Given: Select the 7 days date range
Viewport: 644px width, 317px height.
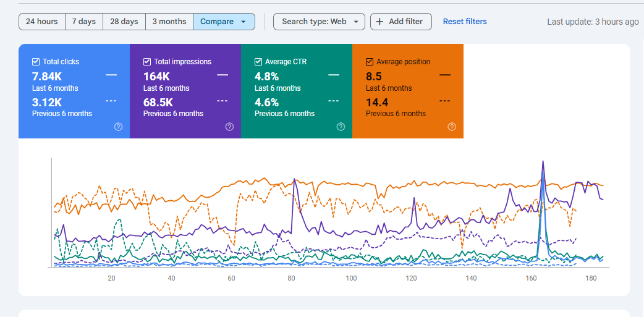Looking at the screenshot, I should click(84, 22).
